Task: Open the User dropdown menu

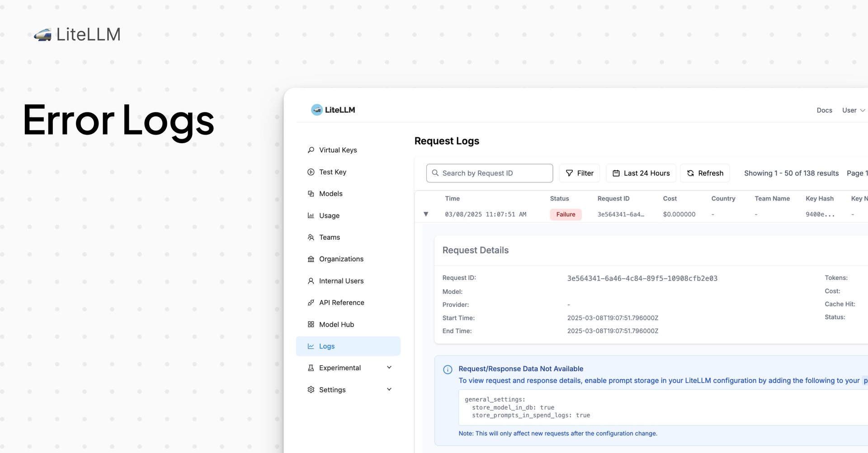Action: [x=854, y=110]
